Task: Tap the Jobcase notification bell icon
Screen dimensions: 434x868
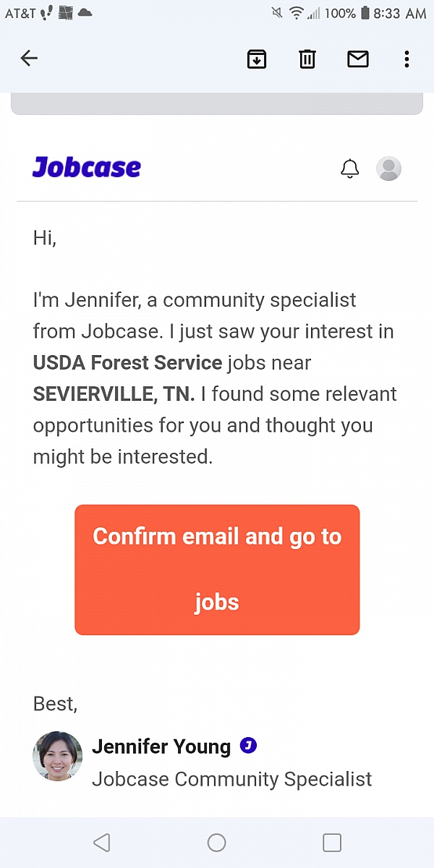Action: (x=350, y=169)
